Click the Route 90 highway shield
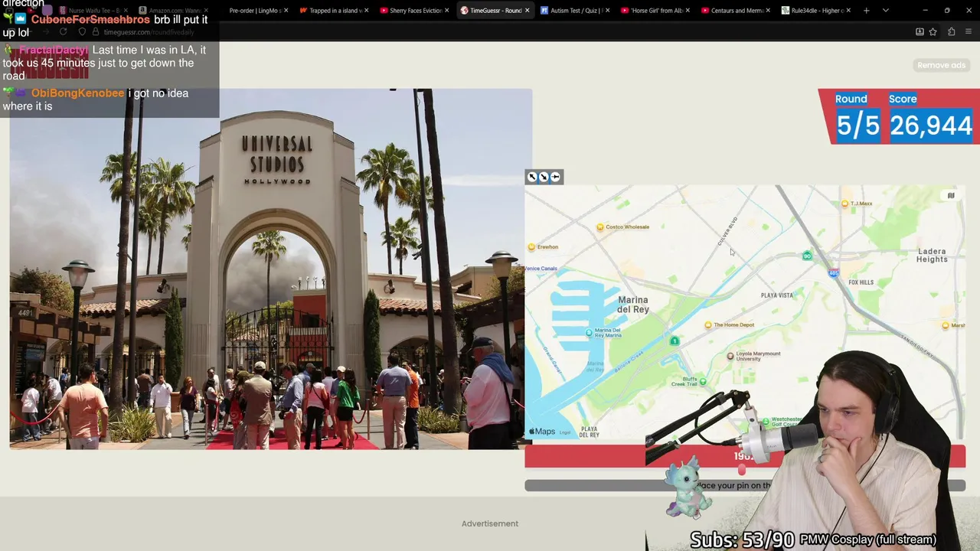The image size is (980, 551). pyautogui.click(x=807, y=256)
